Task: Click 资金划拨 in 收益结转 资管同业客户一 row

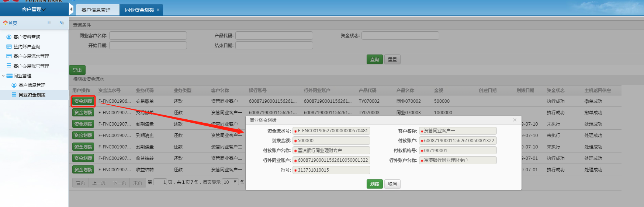Action: [83, 169]
